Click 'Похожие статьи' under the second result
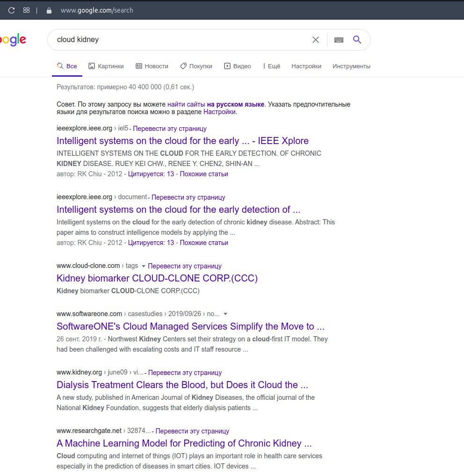This screenshot has height=476, width=464. point(204,243)
